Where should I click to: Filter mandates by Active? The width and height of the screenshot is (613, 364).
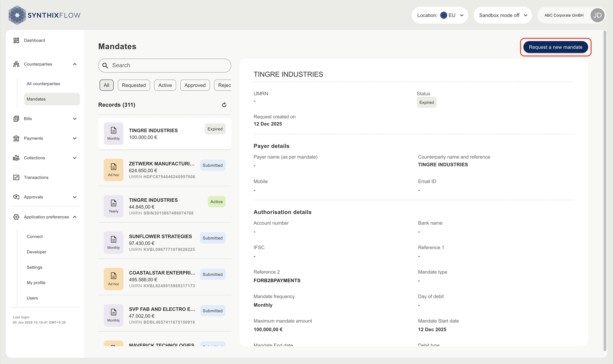pyautogui.click(x=165, y=85)
